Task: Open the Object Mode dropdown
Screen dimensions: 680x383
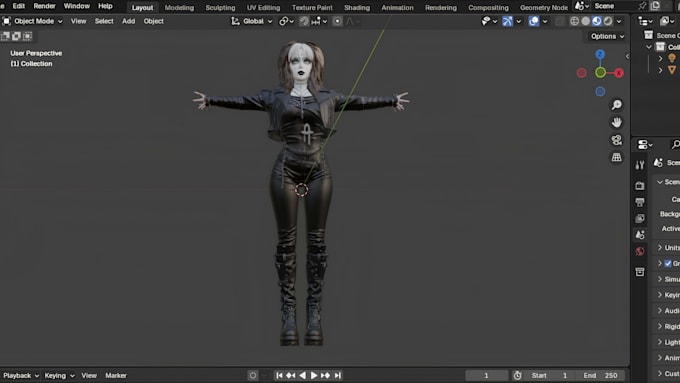Action: coord(33,21)
